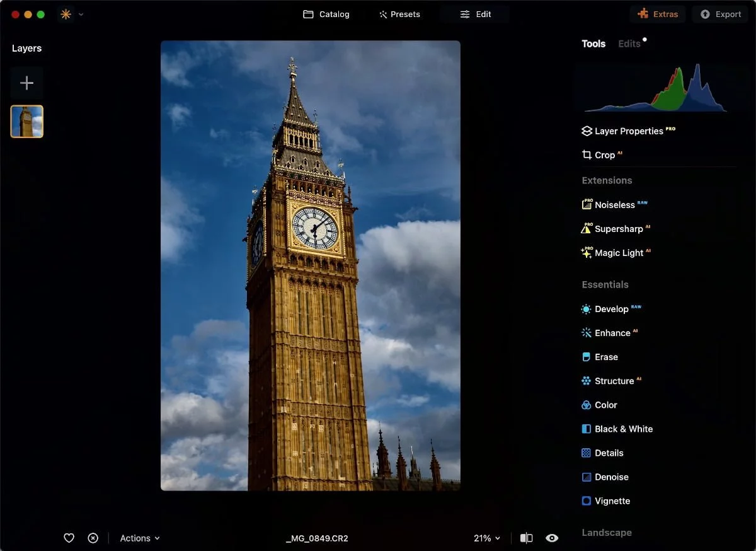Viewport: 756px width, 551px height.
Task: Open the 21% zoom level dropdown
Action: pos(486,538)
